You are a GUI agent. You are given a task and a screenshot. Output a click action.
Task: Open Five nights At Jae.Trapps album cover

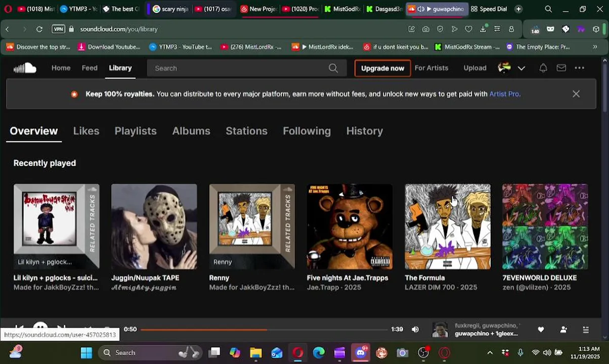click(350, 226)
